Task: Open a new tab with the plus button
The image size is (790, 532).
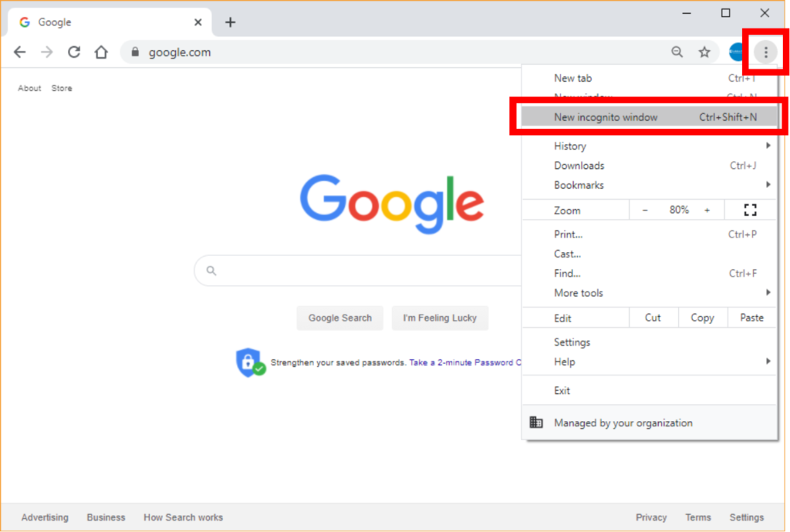Action: tap(230, 22)
